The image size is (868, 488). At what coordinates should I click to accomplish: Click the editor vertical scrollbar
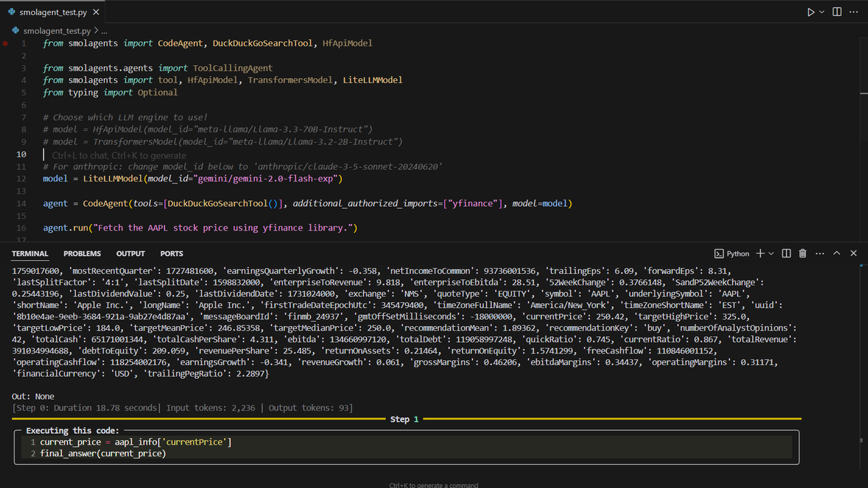point(864,137)
